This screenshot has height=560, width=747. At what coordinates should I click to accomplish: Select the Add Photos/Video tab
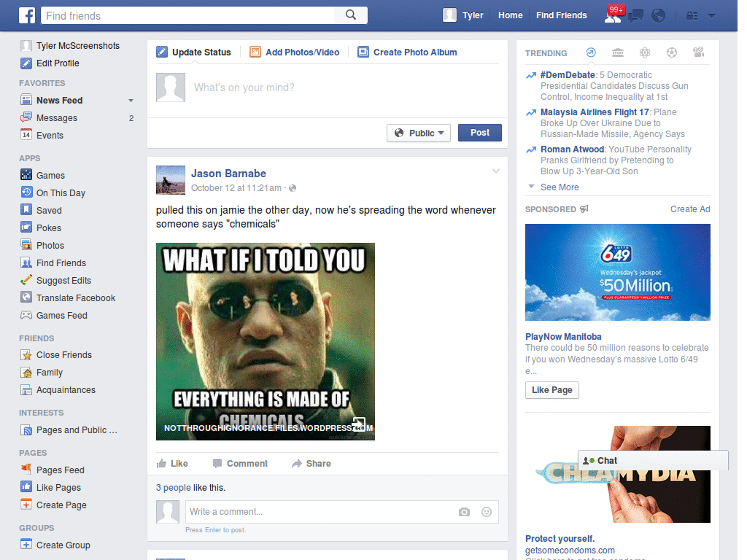[295, 52]
